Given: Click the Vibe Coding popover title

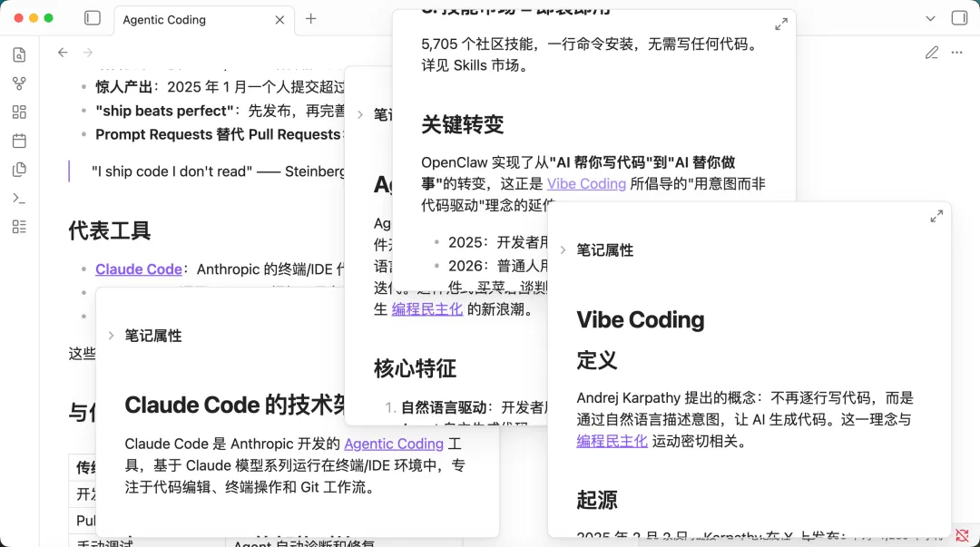Looking at the screenshot, I should click(x=640, y=319).
